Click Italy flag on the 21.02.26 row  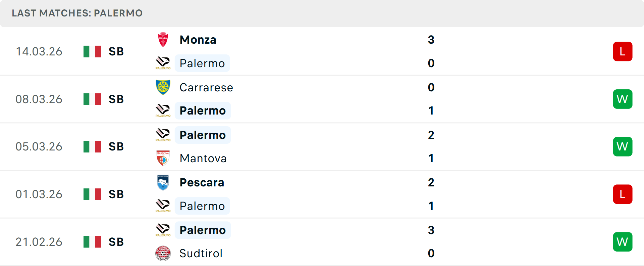[x=92, y=242]
